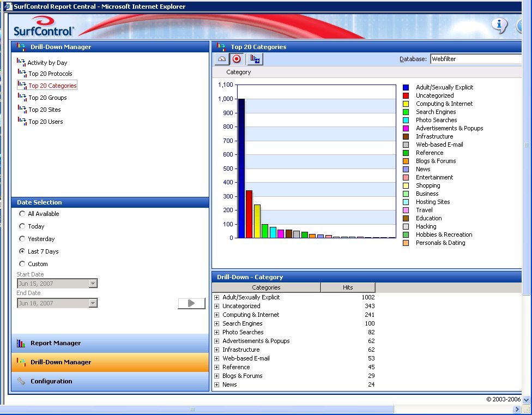The width and height of the screenshot is (532, 415).
Task: Click the Top 20 Protocols chart icon
Action: pos(22,73)
